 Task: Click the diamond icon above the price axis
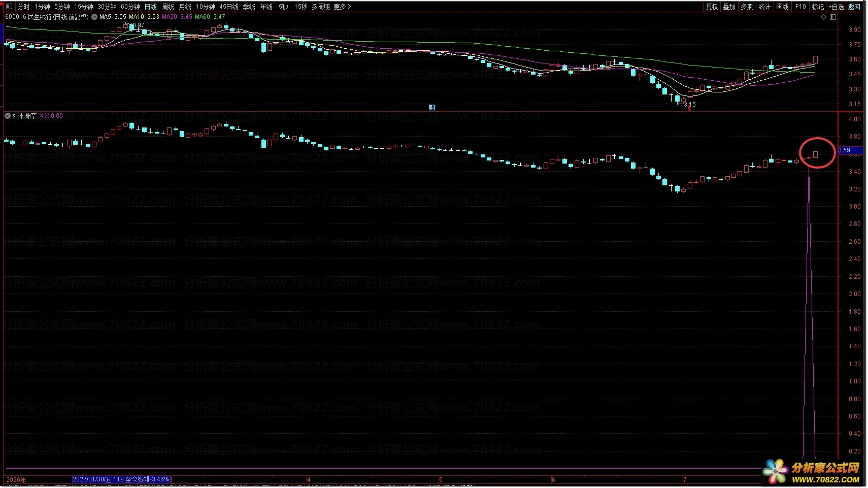click(823, 17)
